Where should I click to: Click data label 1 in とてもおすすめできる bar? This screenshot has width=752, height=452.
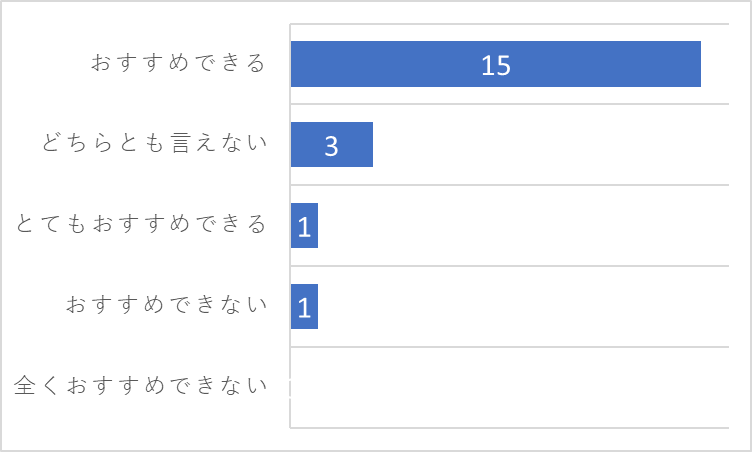point(304,227)
